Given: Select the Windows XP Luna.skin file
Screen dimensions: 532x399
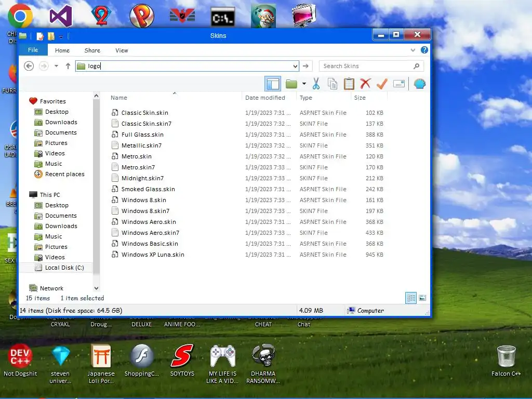Looking at the screenshot, I should click(153, 255).
